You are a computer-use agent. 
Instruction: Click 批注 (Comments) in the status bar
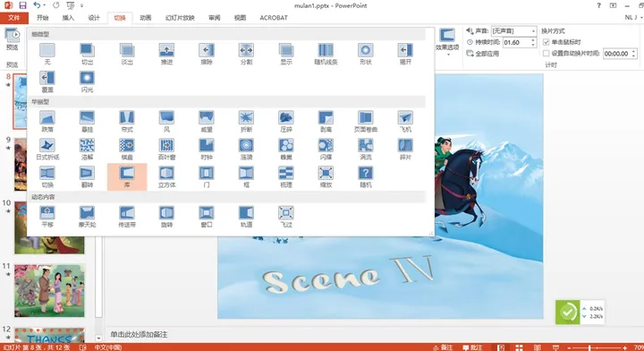(473, 347)
